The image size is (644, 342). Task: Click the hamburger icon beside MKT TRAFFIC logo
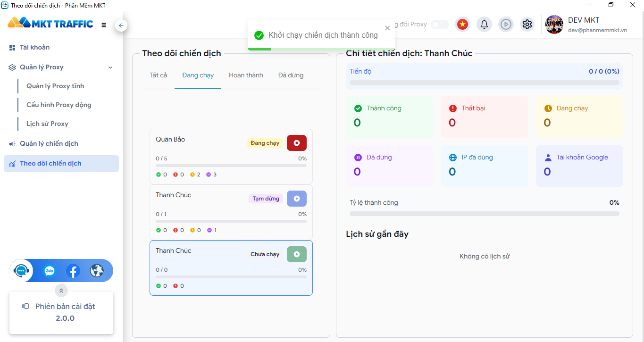pos(103,25)
